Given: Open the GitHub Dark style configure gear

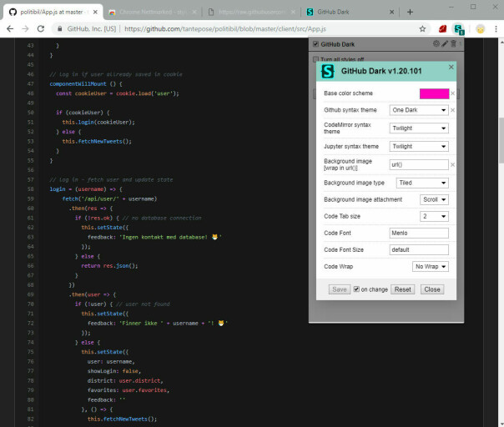Looking at the screenshot, I should pyautogui.click(x=436, y=43).
